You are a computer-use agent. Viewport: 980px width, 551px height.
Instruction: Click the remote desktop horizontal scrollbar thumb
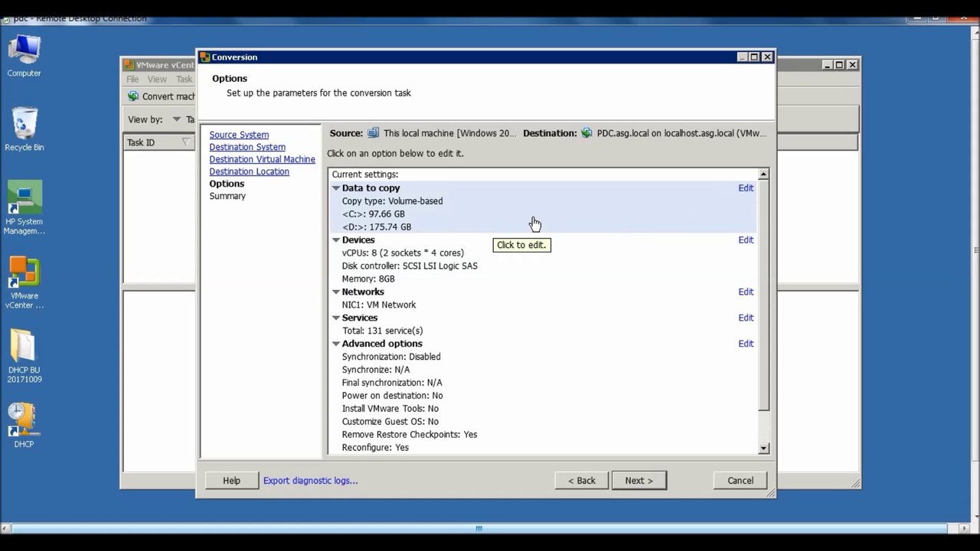point(479,528)
